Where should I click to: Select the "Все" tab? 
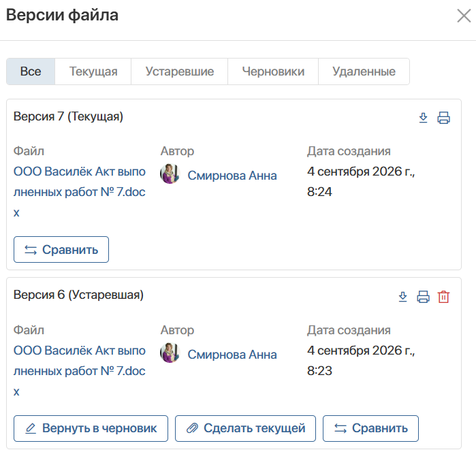[x=31, y=71]
